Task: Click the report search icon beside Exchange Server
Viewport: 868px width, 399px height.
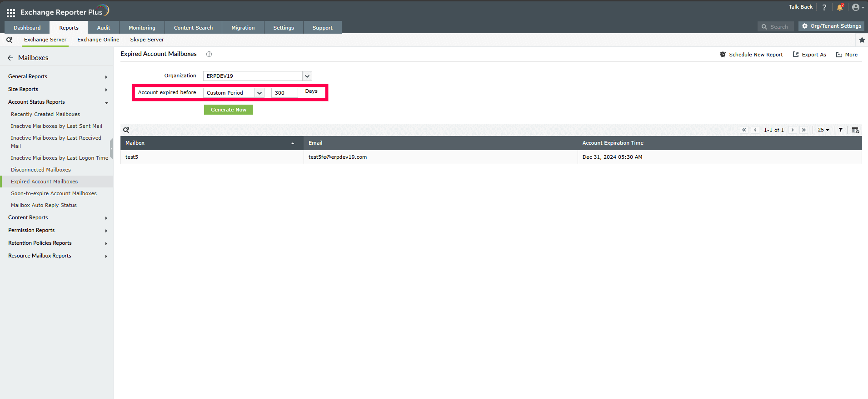Action: [9, 40]
